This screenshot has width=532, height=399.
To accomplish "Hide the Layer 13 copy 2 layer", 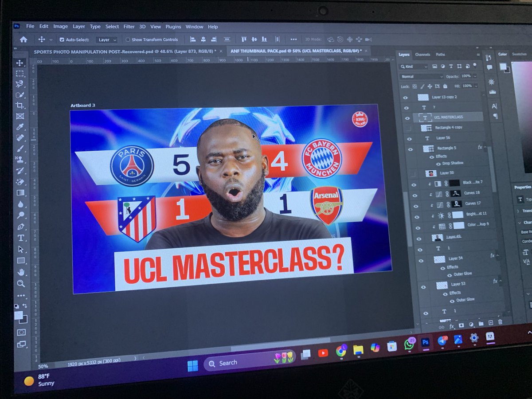I will 405,97.
